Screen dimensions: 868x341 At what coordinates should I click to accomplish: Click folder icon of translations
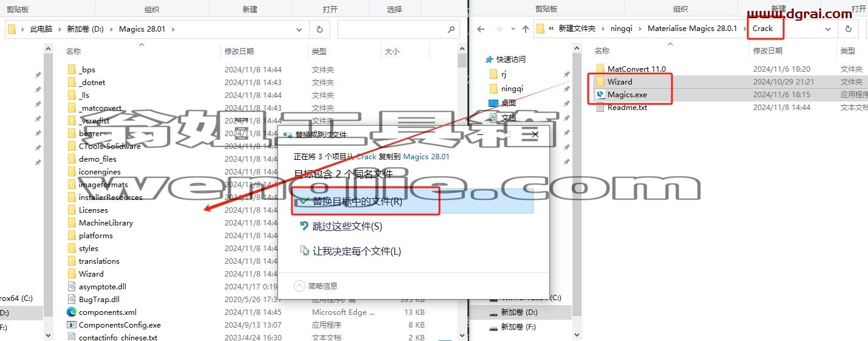pos(72,261)
